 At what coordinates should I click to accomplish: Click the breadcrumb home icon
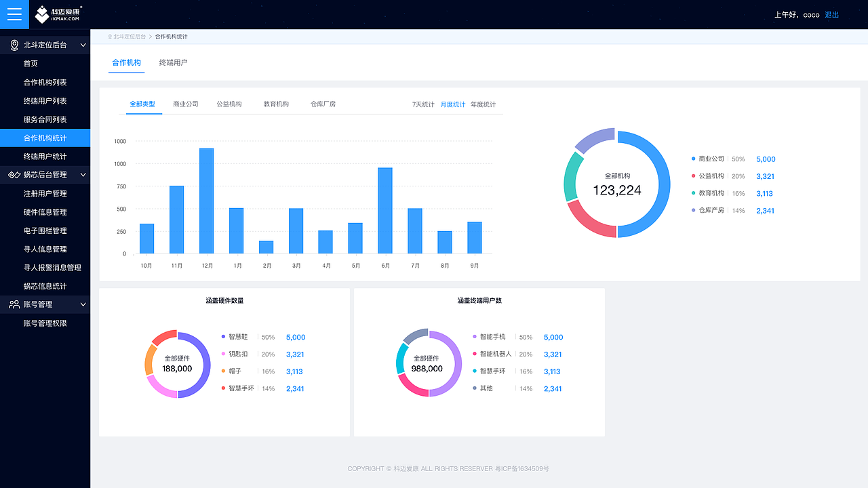110,37
